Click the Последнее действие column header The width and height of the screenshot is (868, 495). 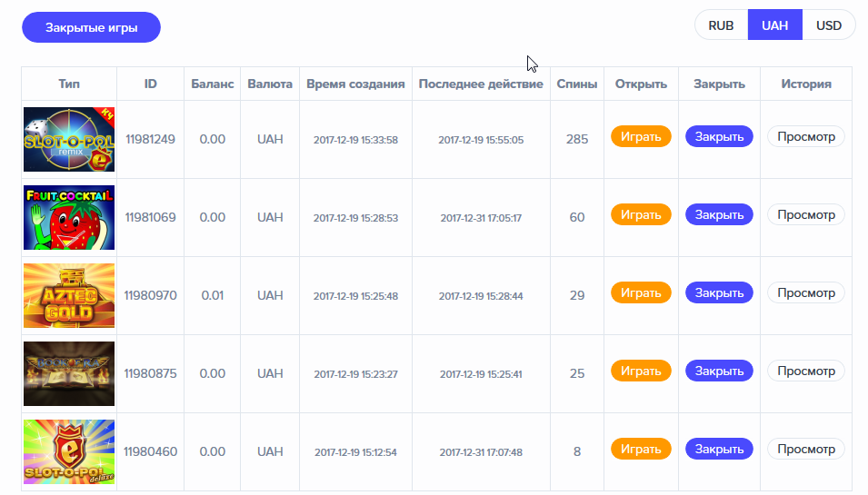pos(481,84)
